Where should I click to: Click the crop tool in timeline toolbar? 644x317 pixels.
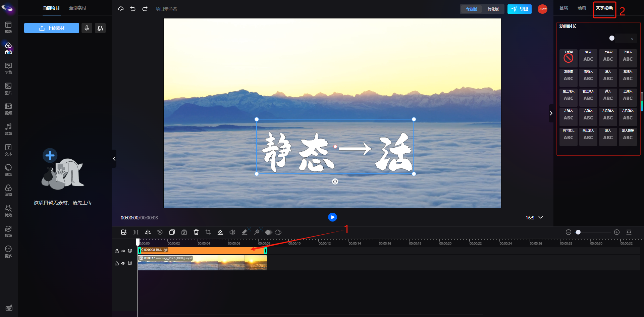pyautogui.click(x=208, y=232)
